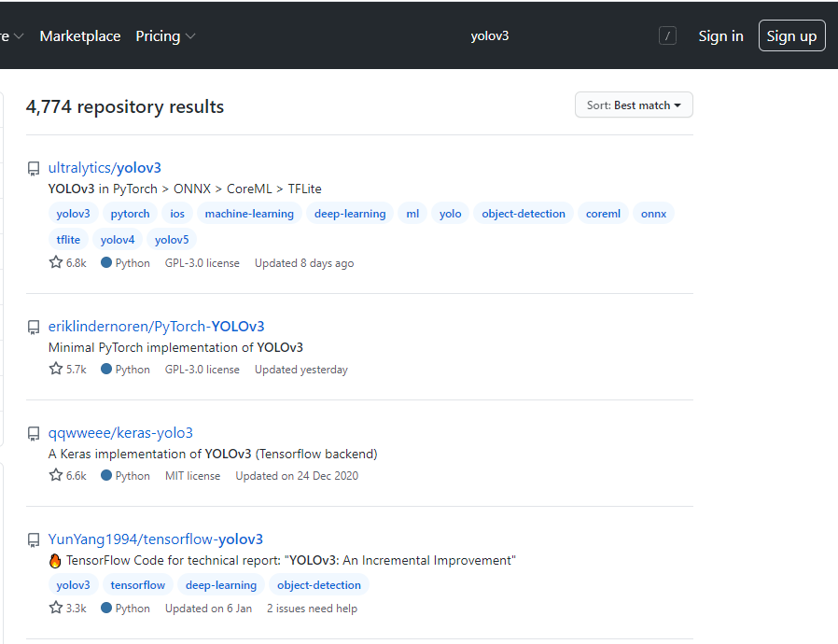Viewport: 838px width, 644px height.
Task: Click the 5.7k star count of PyTorch-YOLOv3
Action: point(68,369)
